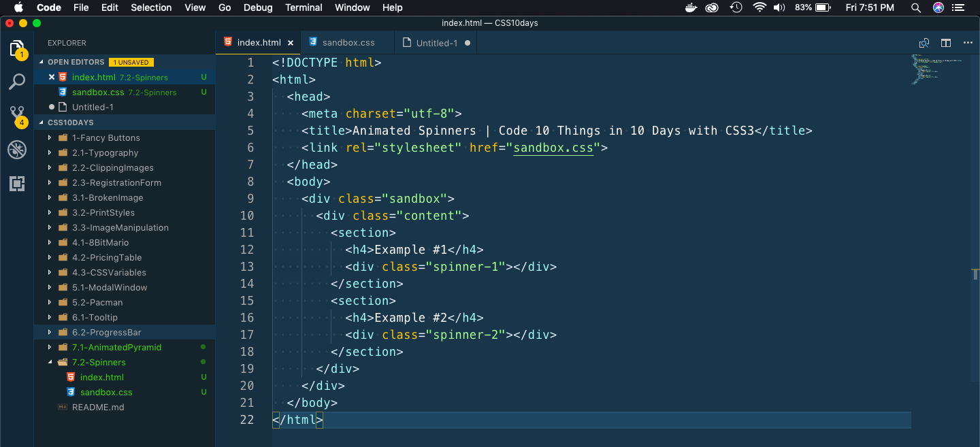Open the Terminal menu

point(304,7)
